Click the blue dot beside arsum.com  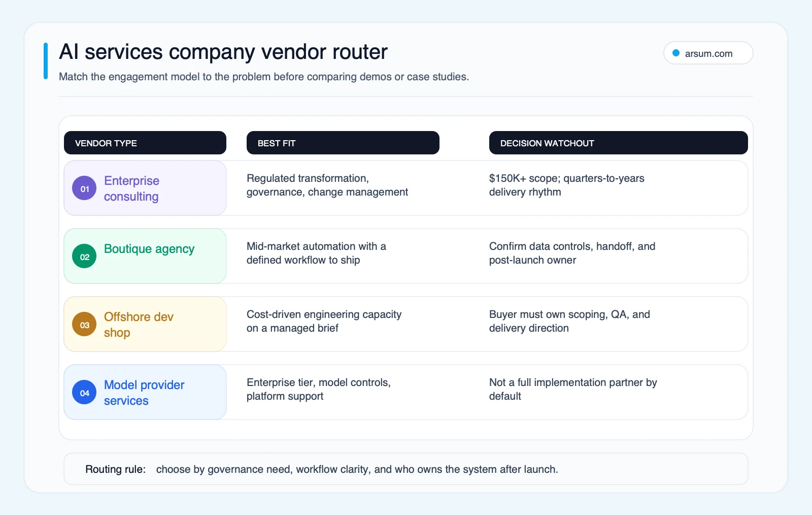[x=676, y=53]
